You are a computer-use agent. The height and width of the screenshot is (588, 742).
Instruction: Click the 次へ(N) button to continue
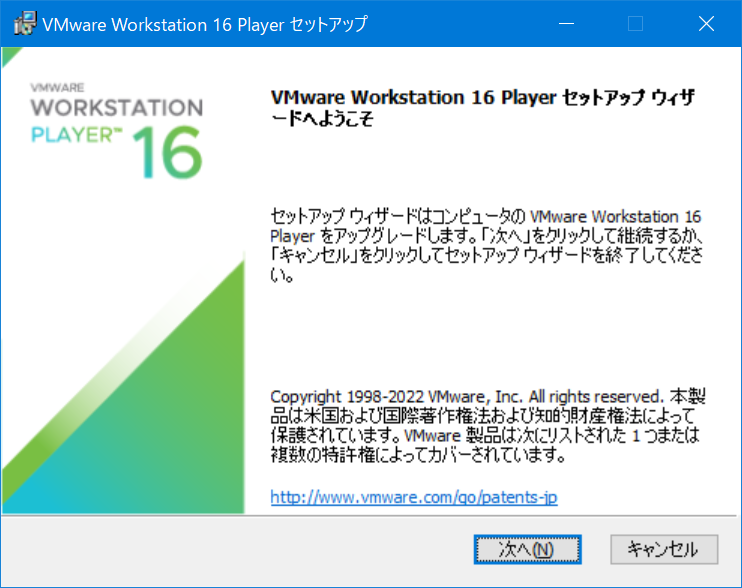coord(526,549)
